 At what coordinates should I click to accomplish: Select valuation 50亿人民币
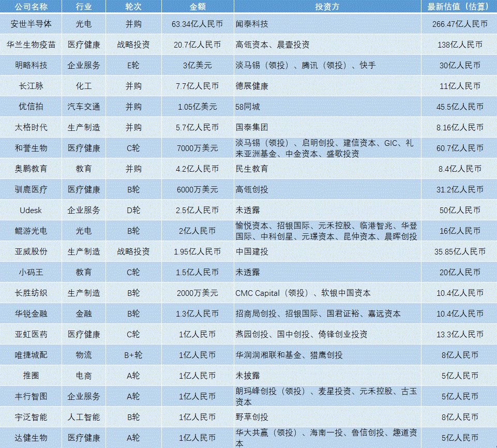(x=460, y=210)
